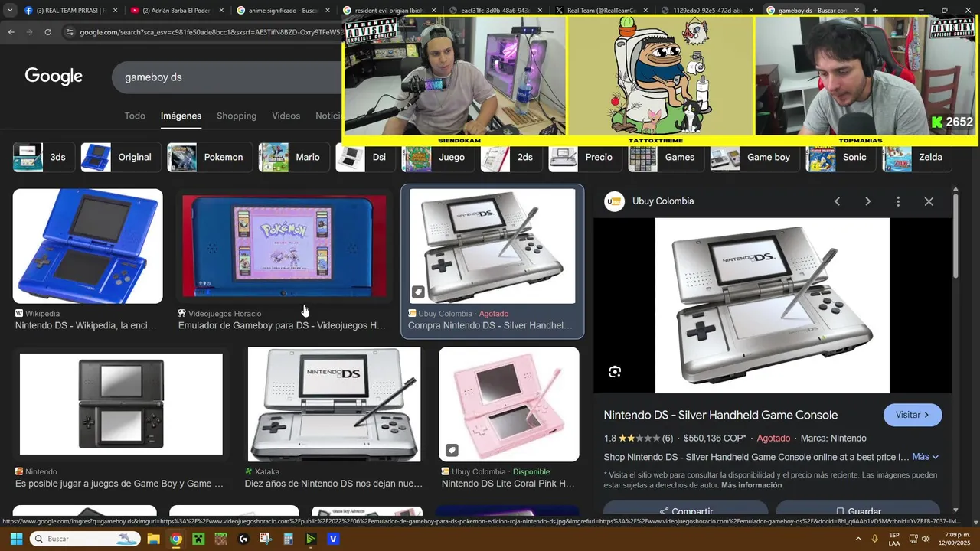Open the blue Nintendo DS Wikipedia thumbnail
The width and height of the screenshot is (980, 551).
(x=87, y=246)
